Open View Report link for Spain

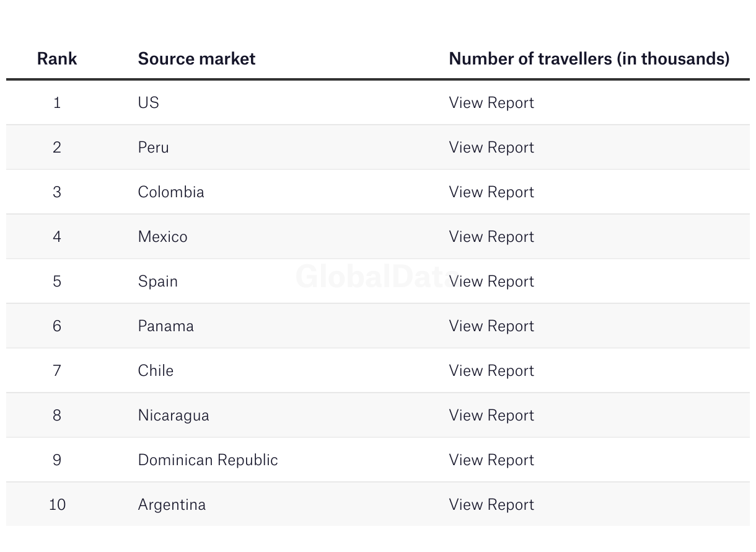491,281
